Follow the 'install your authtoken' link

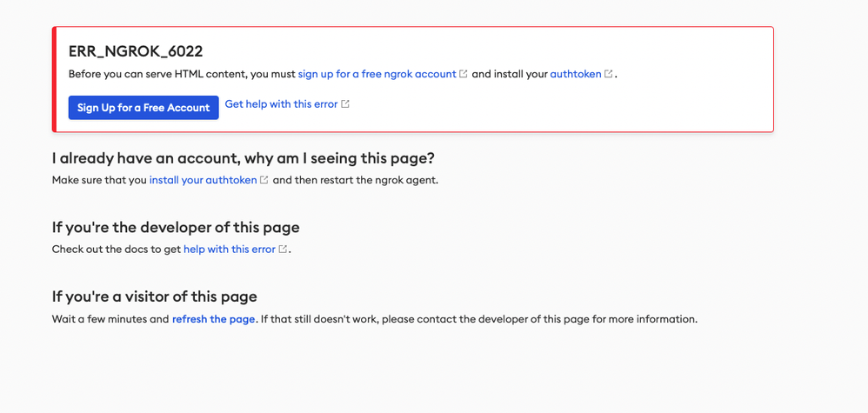click(204, 180)
